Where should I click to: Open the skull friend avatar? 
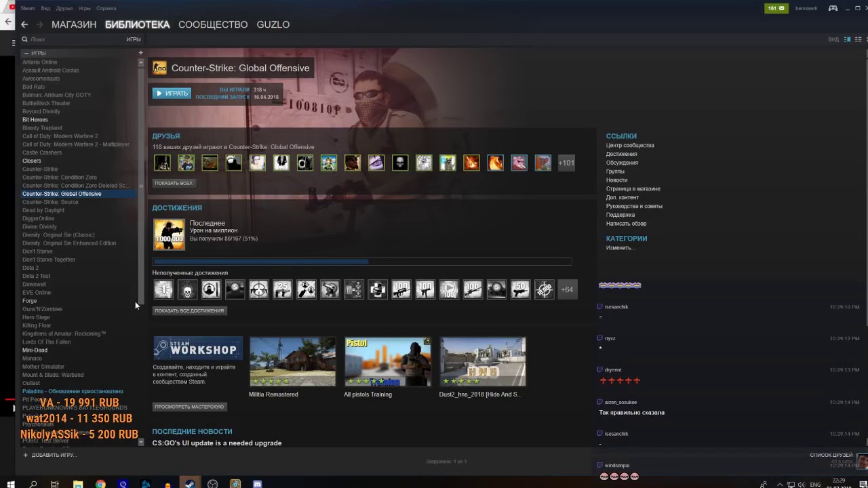click(400, 163)
